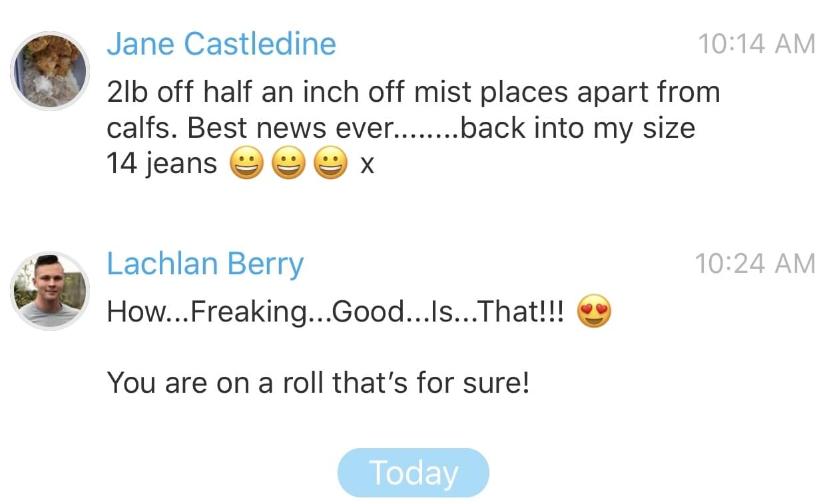Click the middle grinning emoji in Jane's message
Image resolution: width=827 pixels, height=504 pixels.
pyautogui.click(x=288, y=164)
